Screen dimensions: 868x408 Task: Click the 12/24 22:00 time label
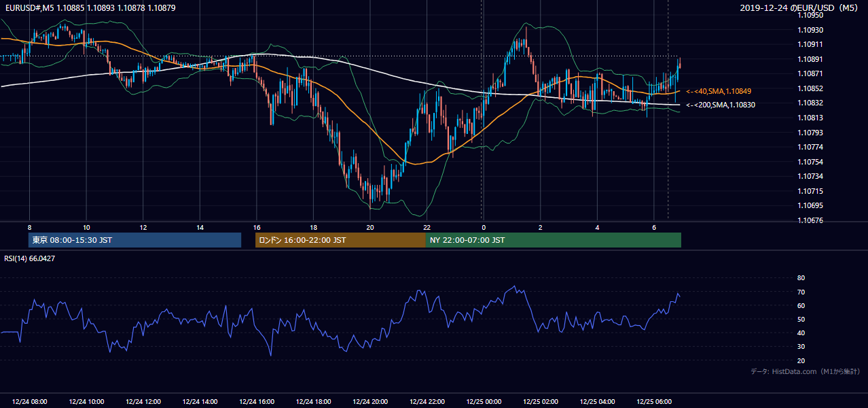(427, 402)
